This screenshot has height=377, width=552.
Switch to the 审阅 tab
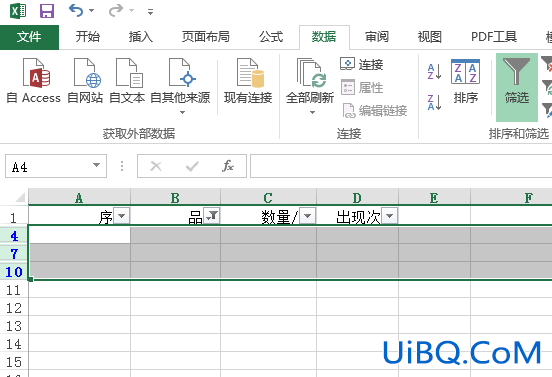click(x=377, y=37)
